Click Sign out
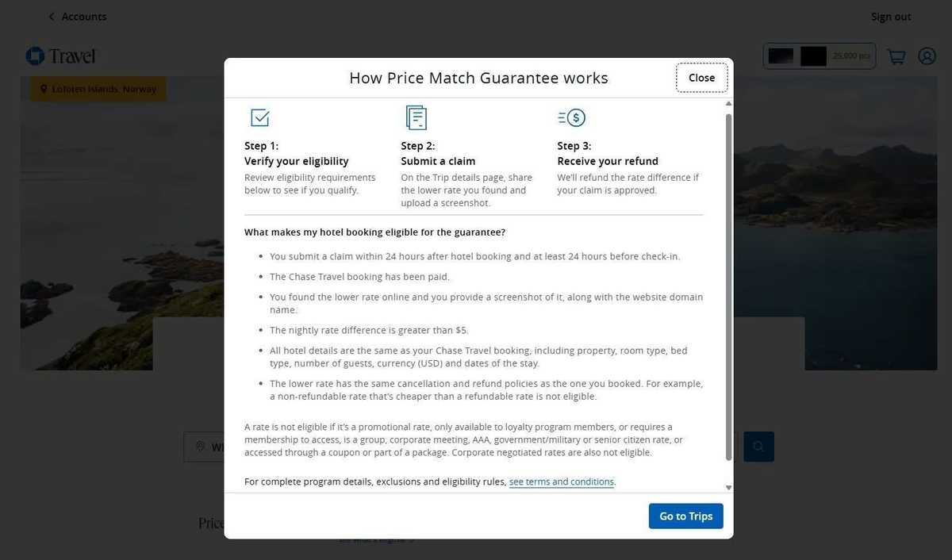The width and height of the screenshot is (952, 560). point(890,16)
